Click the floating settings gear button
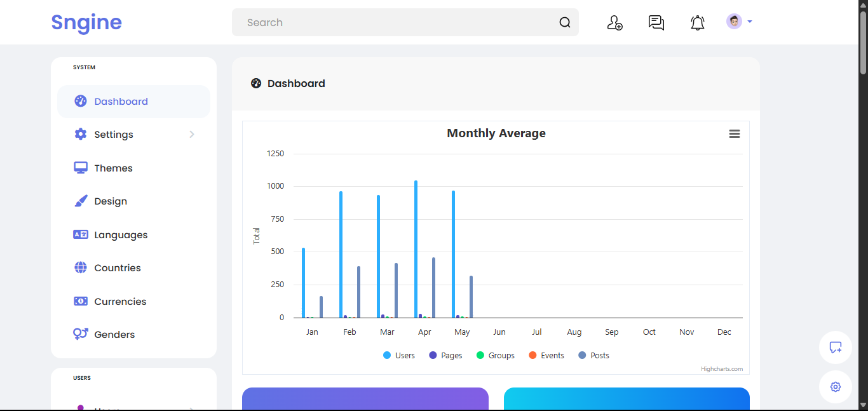This screenshot has width=868, height=411. [x=836, y=387]
